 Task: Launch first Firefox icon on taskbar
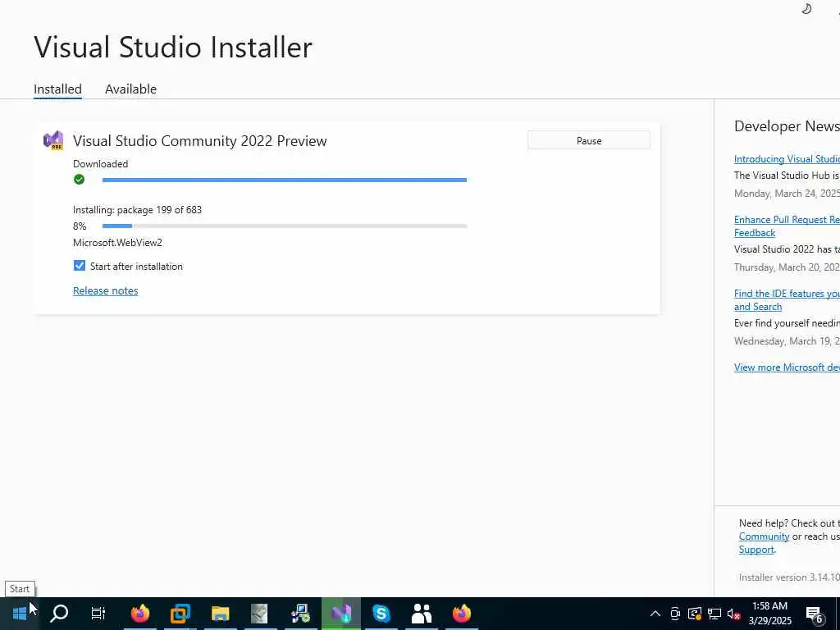coord(139,613)
